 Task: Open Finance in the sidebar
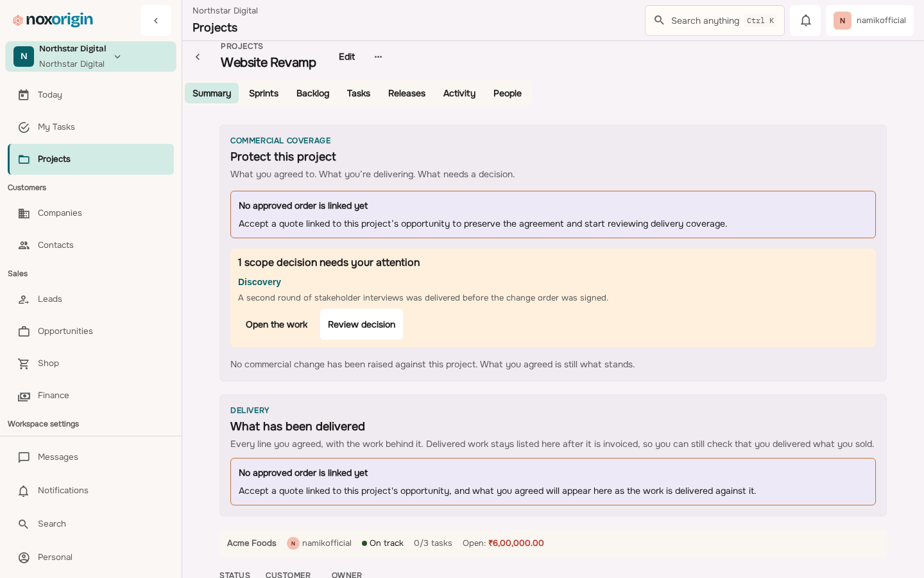pos(90,396)
